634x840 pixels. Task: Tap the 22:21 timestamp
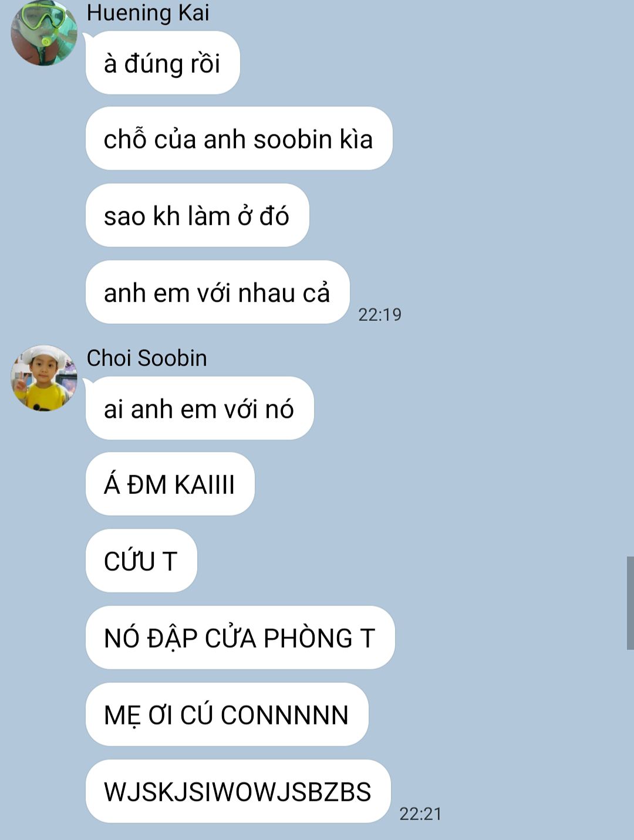(420, 814)
